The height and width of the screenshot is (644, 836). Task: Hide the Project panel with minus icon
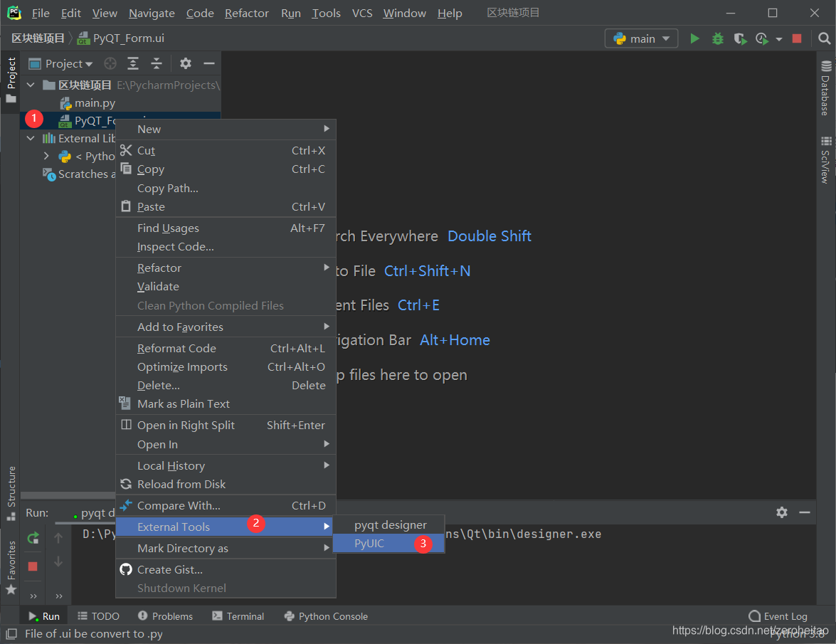click(209, 63)
